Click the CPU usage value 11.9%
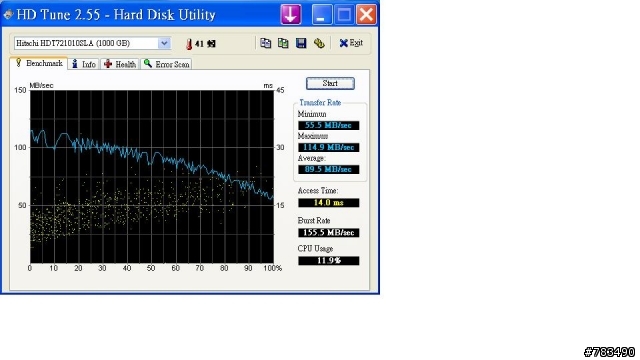The image size is (640, 360). [x=329, y=261]
